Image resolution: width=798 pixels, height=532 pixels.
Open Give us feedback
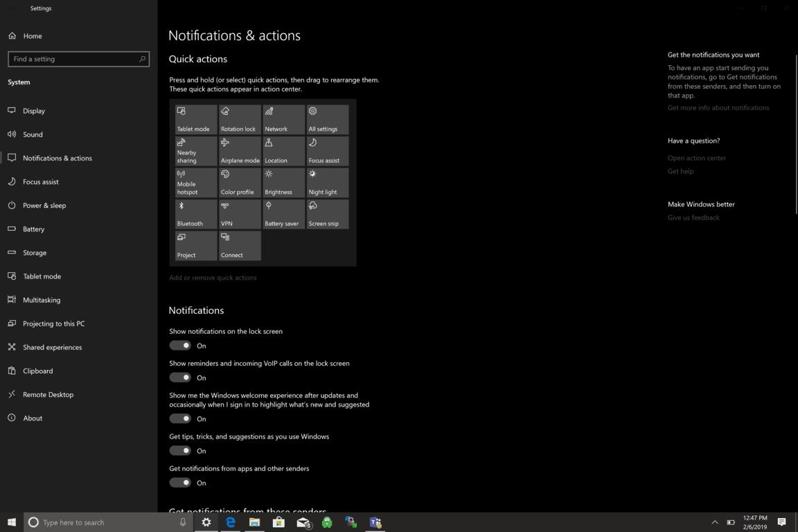tap(693, 217)
